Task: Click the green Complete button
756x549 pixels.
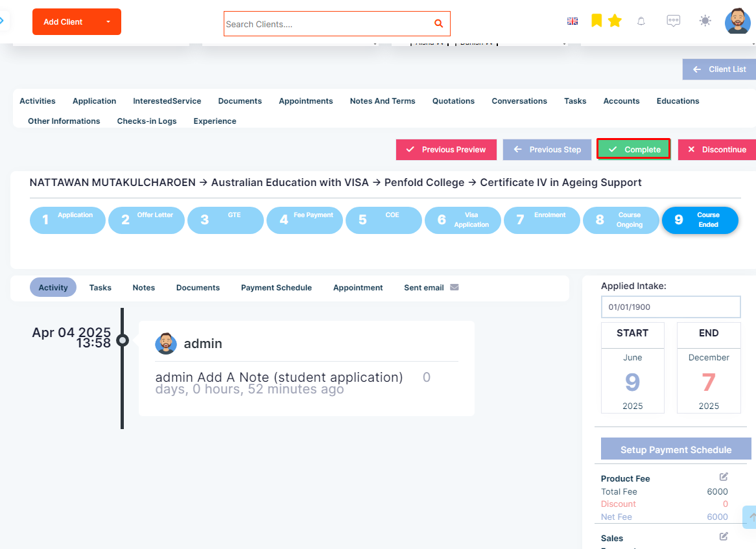Action: coord(633,150)
